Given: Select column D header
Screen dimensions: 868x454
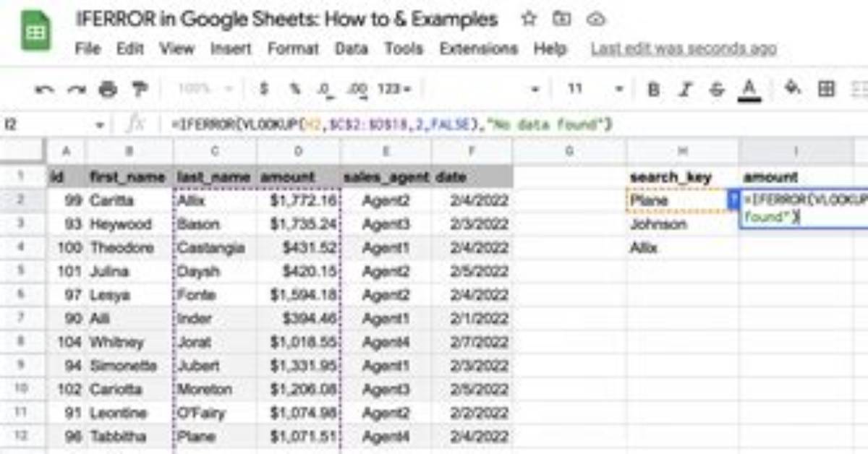Looking at the screenshot, I should click(x=299, y=151).
